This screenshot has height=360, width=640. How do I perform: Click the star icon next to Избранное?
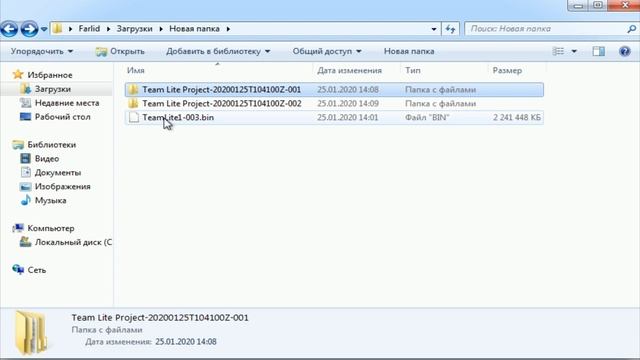(18, 74)
